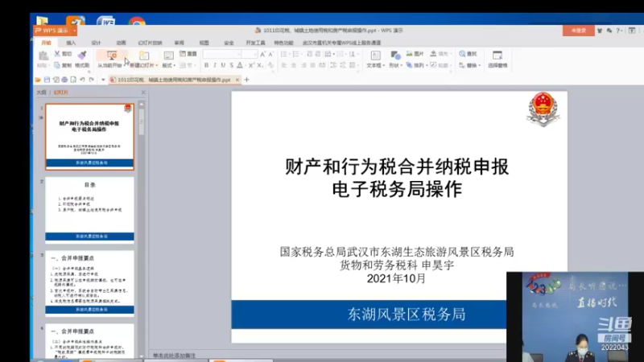Open the Developer Tools (开发工具) tab
This screenshot has width=644, height=362.
[x=255, y=43]
